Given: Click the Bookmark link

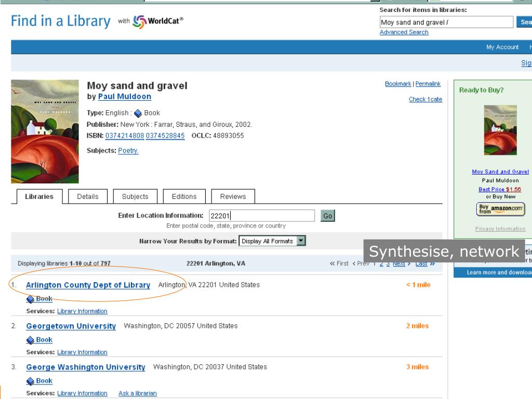Looking at the screenshot, I should pos(397,84).
